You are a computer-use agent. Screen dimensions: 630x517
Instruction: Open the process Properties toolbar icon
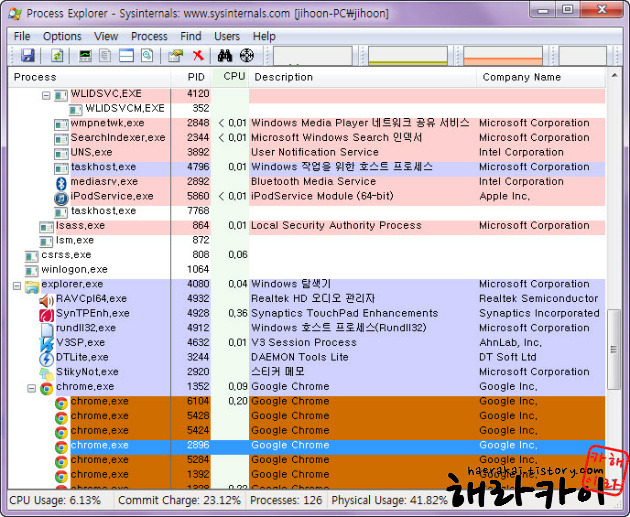pyautogui.click(x=176, y=55)
